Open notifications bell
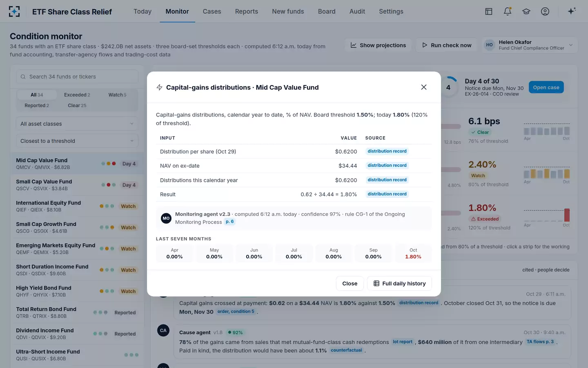Image resolution: width=588 pixels, height=368 pixels. pyautogui.click(x=508, y=11)
